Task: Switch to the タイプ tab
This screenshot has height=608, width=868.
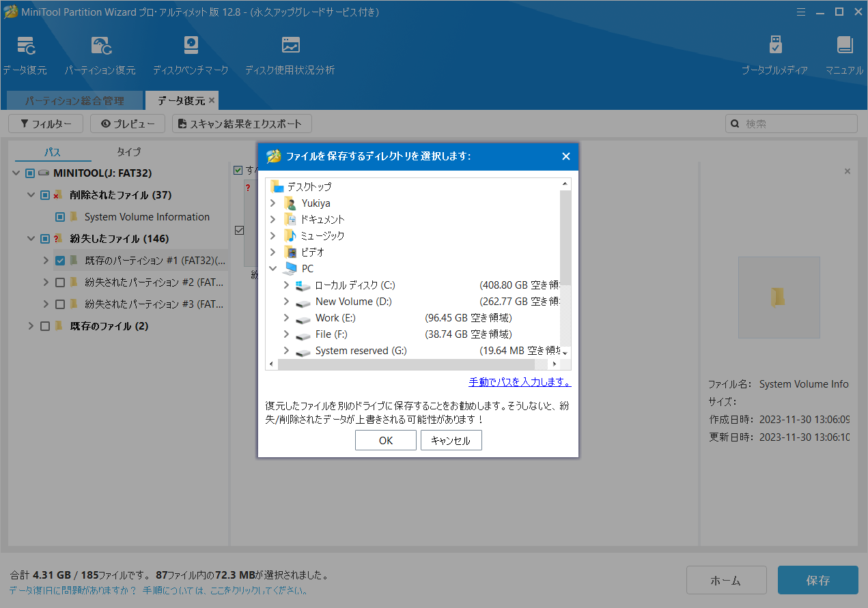Action: 128,151
